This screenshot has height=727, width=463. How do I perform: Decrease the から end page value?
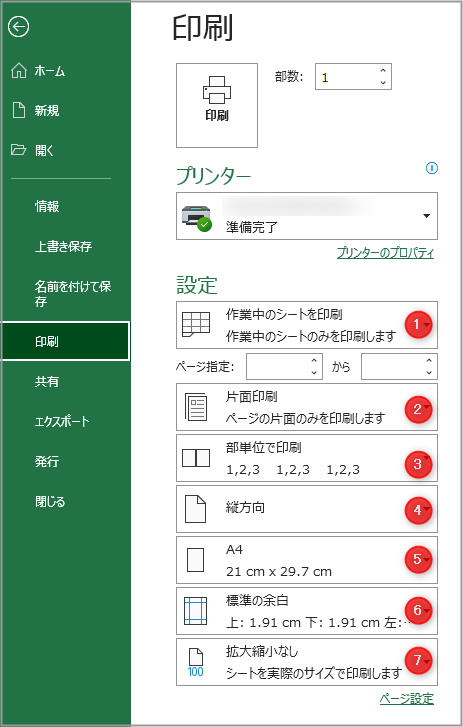click(x=429, y=372)
